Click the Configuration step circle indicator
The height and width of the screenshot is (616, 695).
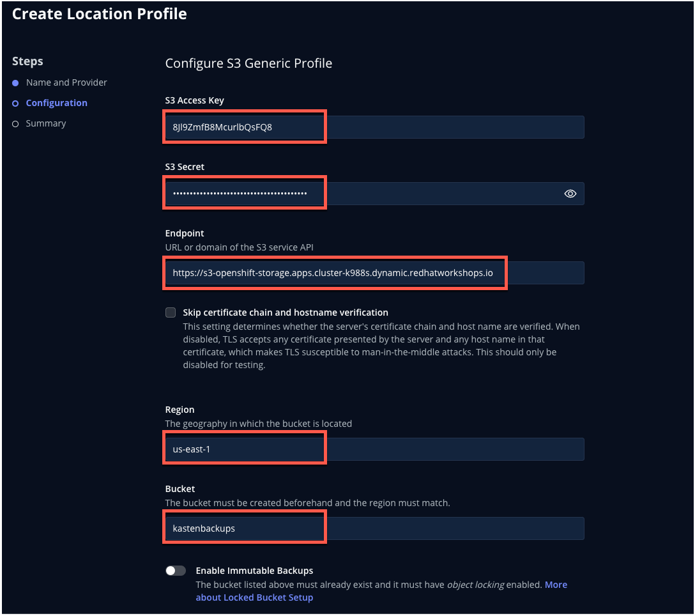tap(15, 104)
